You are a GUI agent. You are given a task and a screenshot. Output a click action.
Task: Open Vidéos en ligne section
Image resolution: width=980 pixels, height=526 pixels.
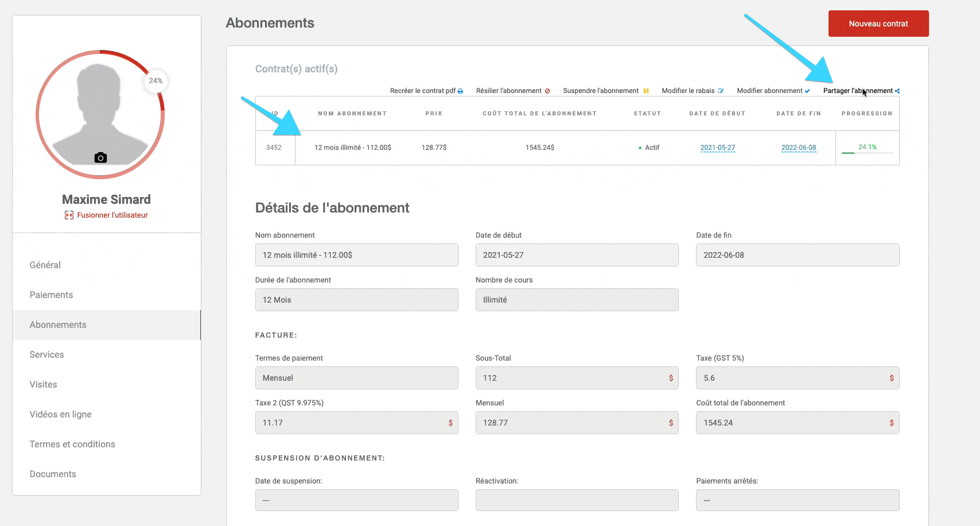[61, 415]
